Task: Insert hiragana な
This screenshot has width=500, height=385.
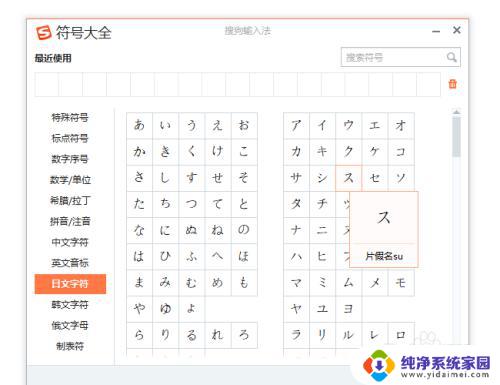Action: pos(140,230)
